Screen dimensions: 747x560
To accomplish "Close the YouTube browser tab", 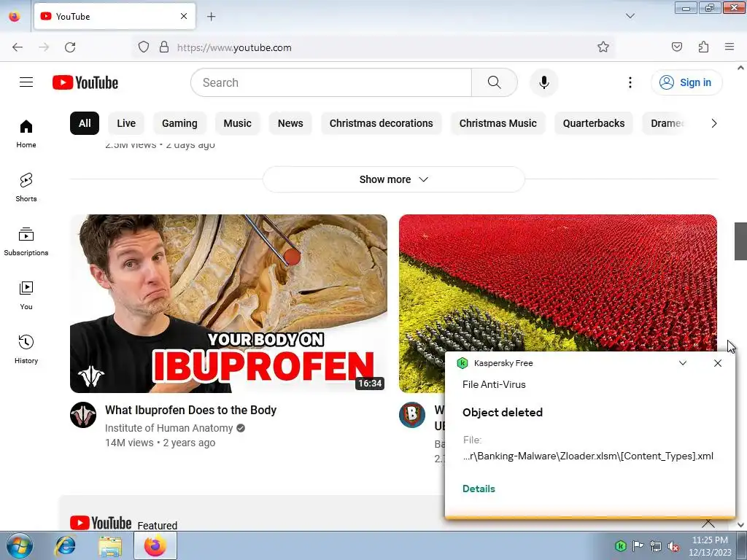I will (x=184, y=16).
